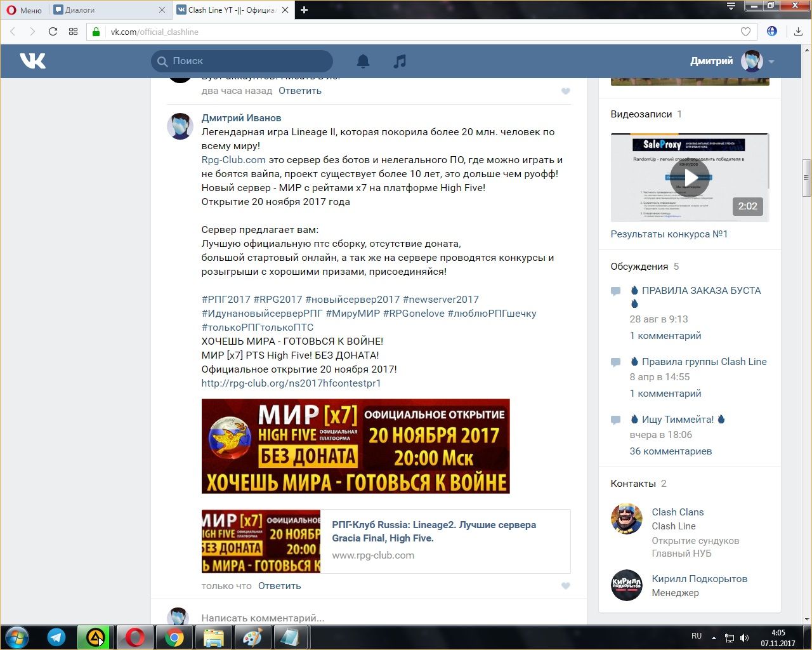Screen dimensions: 812x650
Task: Open Telegram from the taskbar
Action: click(56, 637)
